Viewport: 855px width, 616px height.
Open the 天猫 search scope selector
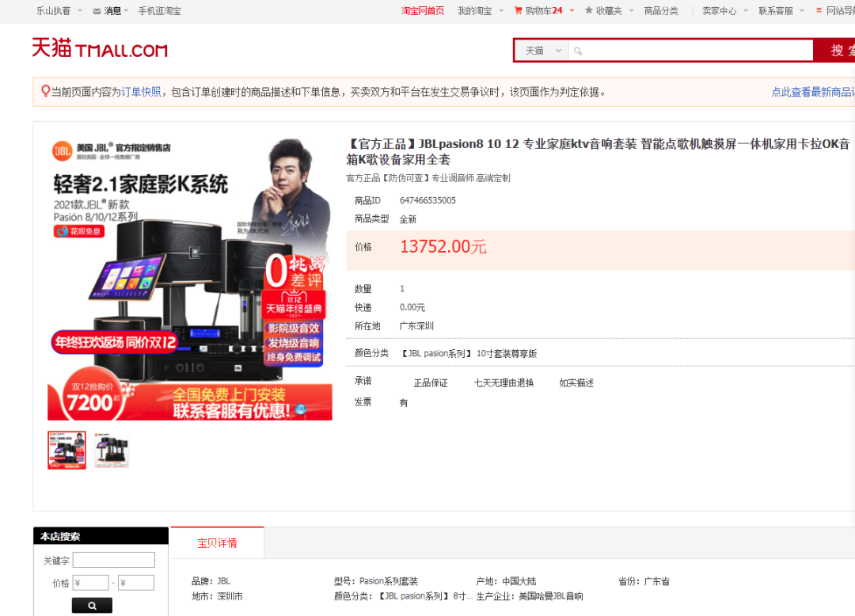coord(542,51)
